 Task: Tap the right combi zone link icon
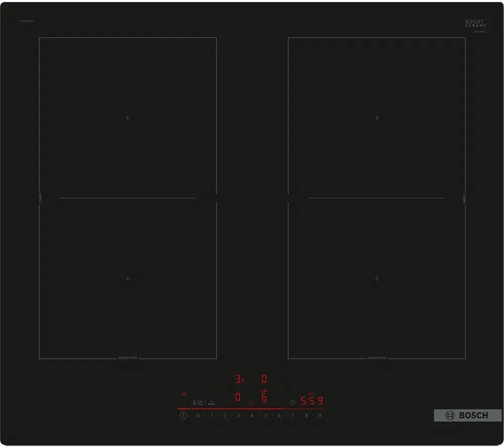[x=280, y=387]
